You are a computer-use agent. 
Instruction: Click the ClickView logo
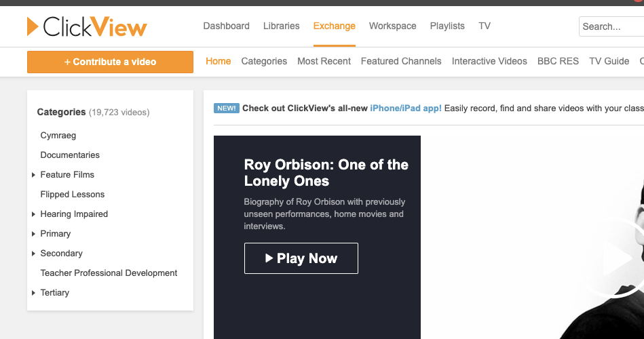pyautogui.click(x=87, y=26)
